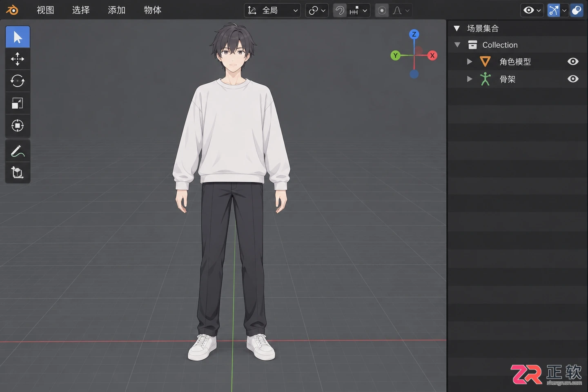The height and width of the screenshot is (392, 588).
Task: Choose the Select (arrow) tool
Action: [x=18, y=37]
